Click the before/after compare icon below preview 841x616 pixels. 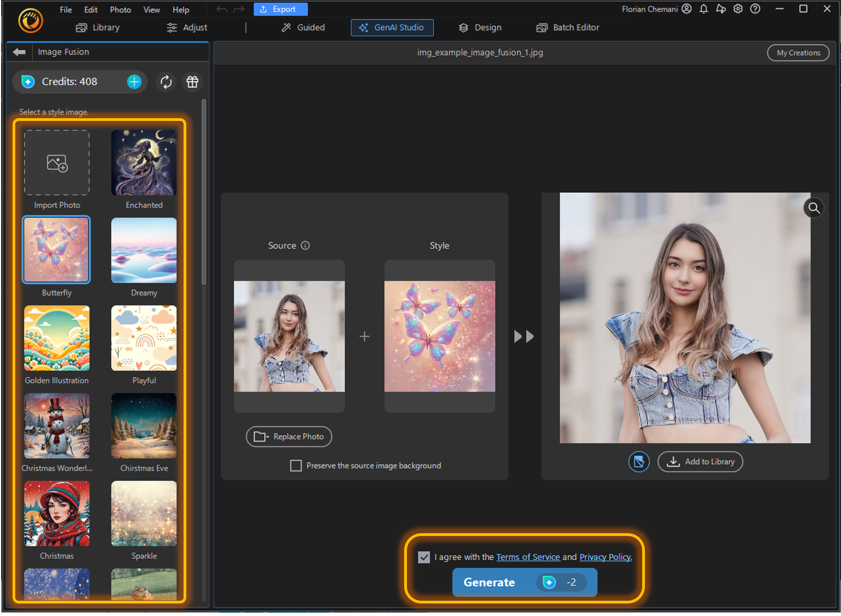pos(638,461)
